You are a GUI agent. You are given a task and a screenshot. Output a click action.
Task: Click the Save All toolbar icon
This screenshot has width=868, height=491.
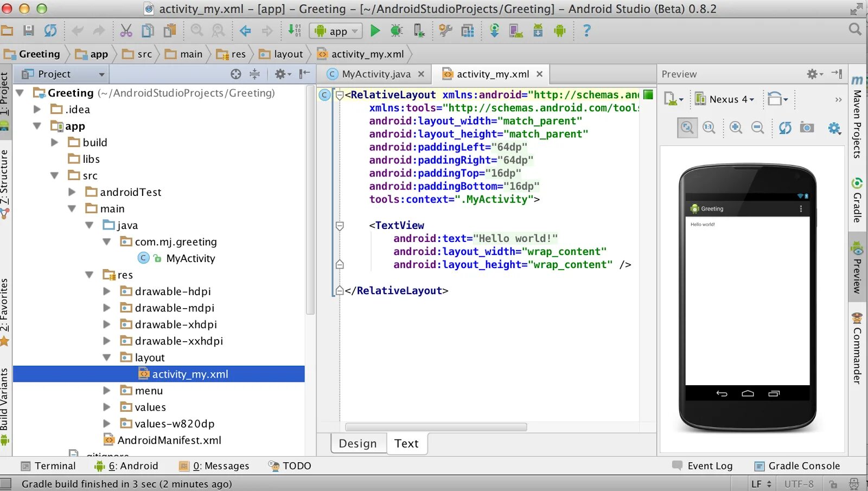point(28,30)
